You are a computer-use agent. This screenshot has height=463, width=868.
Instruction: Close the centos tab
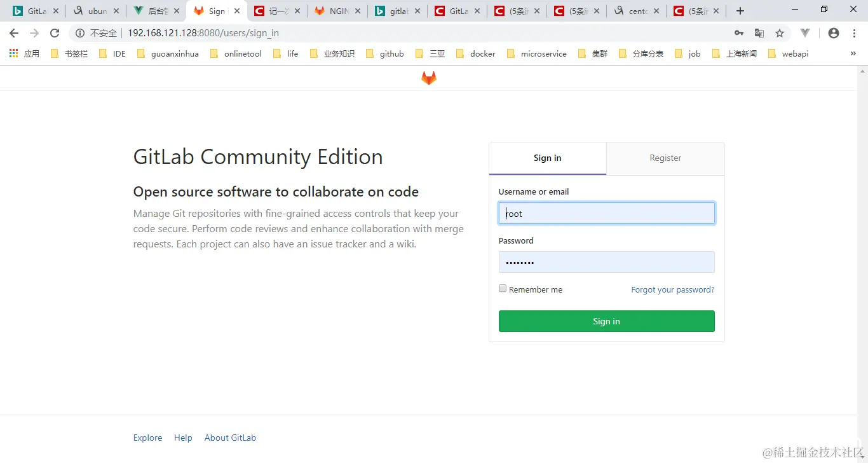[657, 11]
